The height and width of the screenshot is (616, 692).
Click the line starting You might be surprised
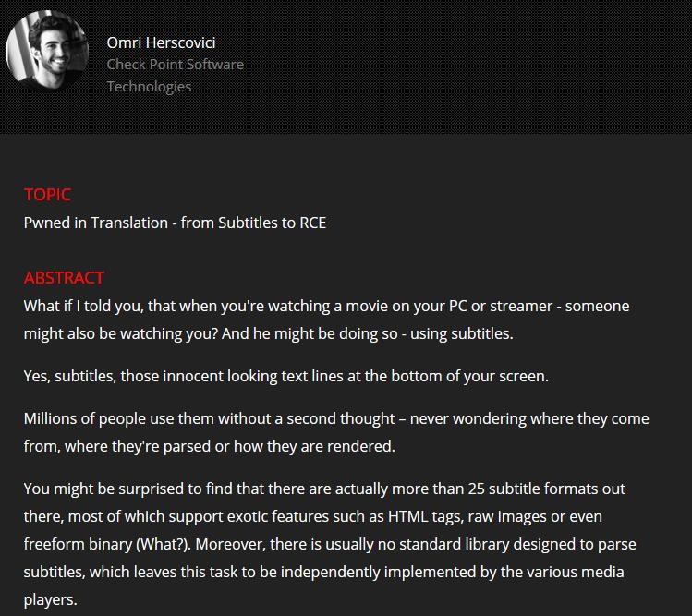pyautogui.click(x=324, y=489)
